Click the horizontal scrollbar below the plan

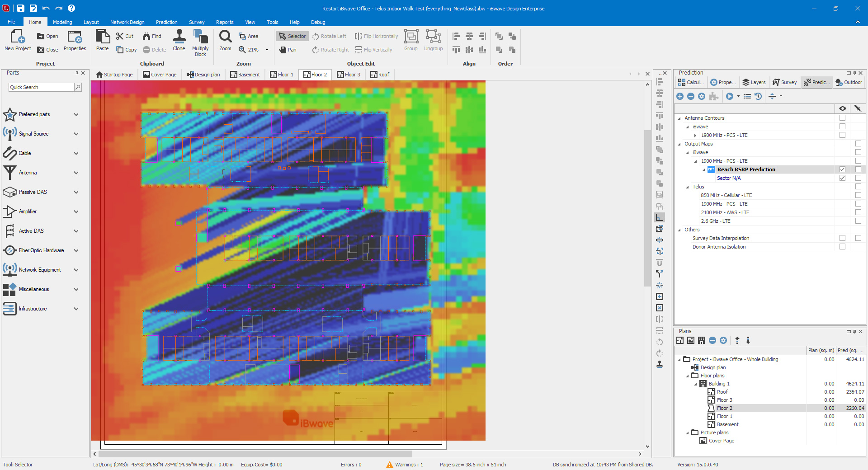pyautogui.click(x=255, y=454)
